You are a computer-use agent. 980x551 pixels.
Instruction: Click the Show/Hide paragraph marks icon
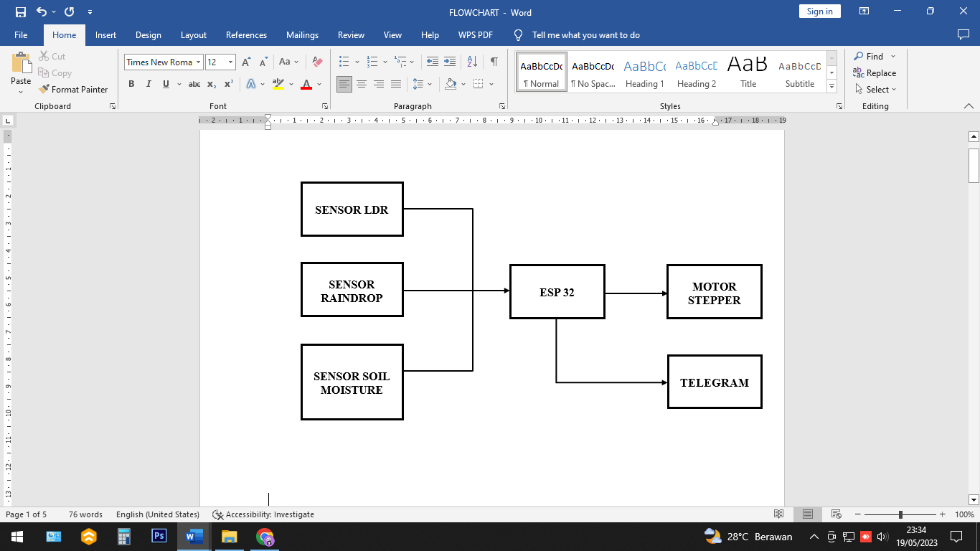(x=494, y=62)
